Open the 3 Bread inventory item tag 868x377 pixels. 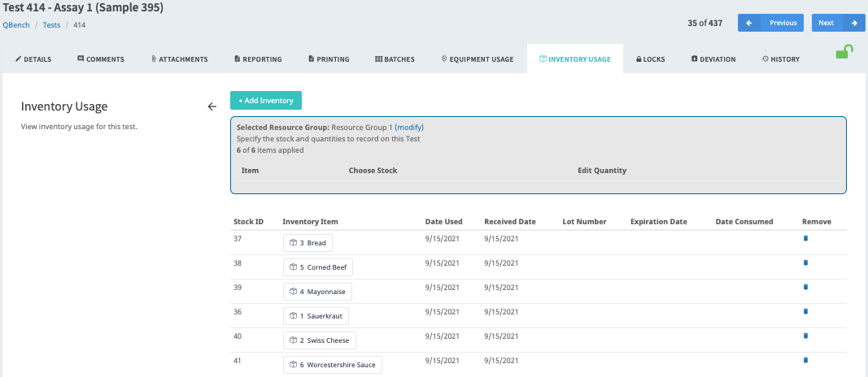coord(308,243)
